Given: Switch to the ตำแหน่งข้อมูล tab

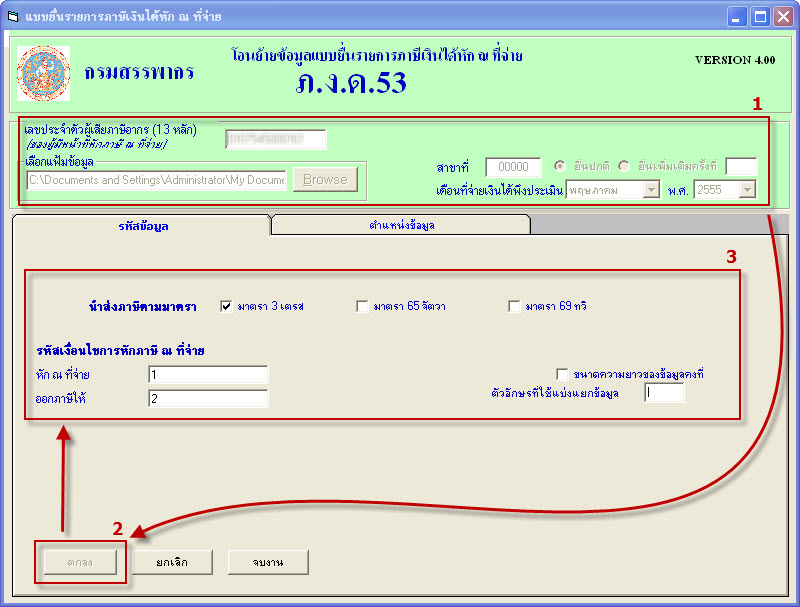Looking at the screenshot, I should click(x=400, y=226).
